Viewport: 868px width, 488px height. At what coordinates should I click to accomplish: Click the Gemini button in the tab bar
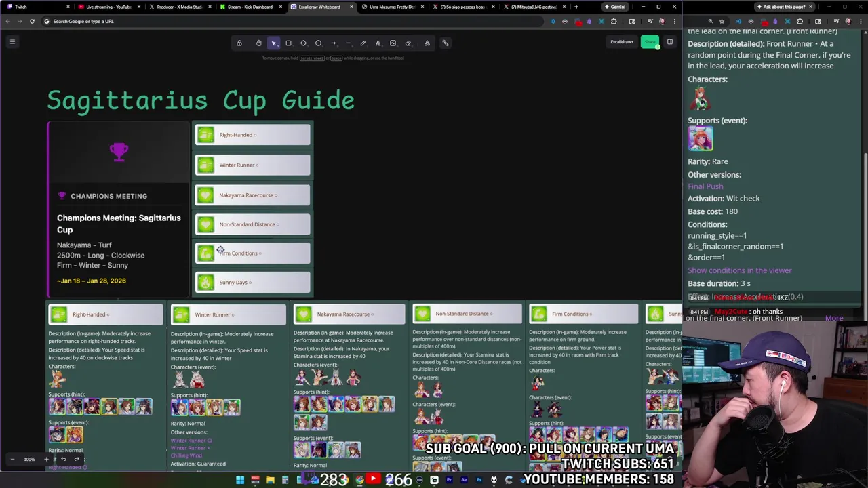pos(615,7)
